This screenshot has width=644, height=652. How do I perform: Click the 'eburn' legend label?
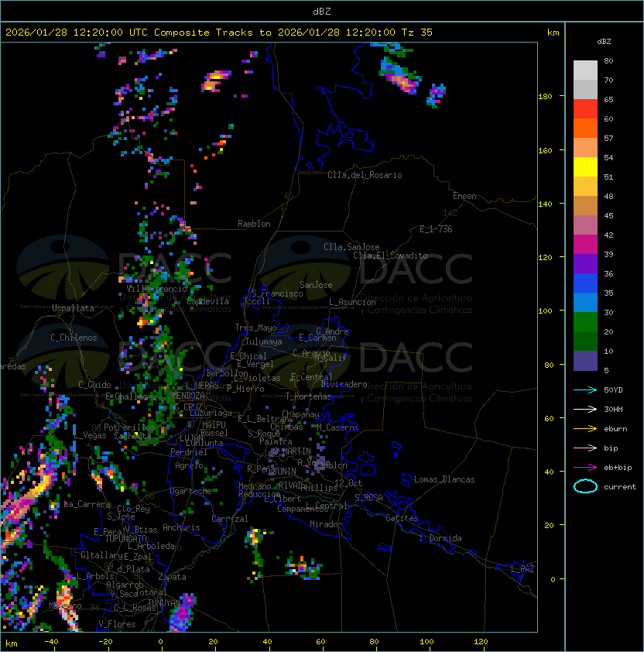615,429
